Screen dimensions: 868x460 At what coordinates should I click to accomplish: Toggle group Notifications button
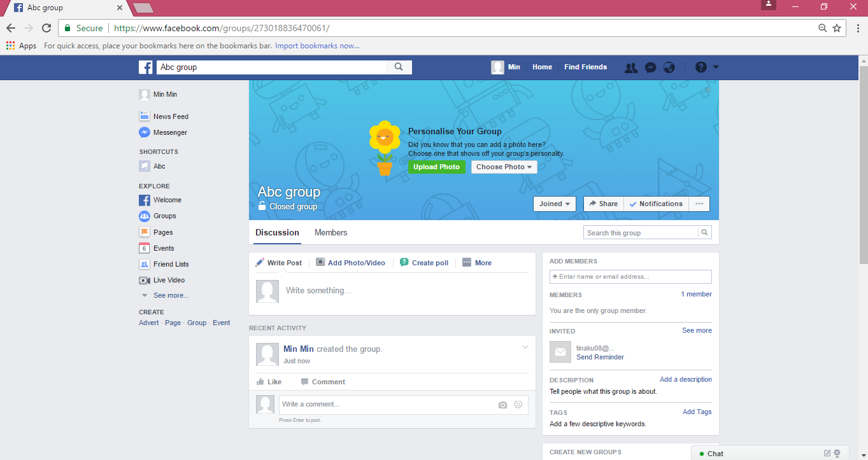pos(656,204)
